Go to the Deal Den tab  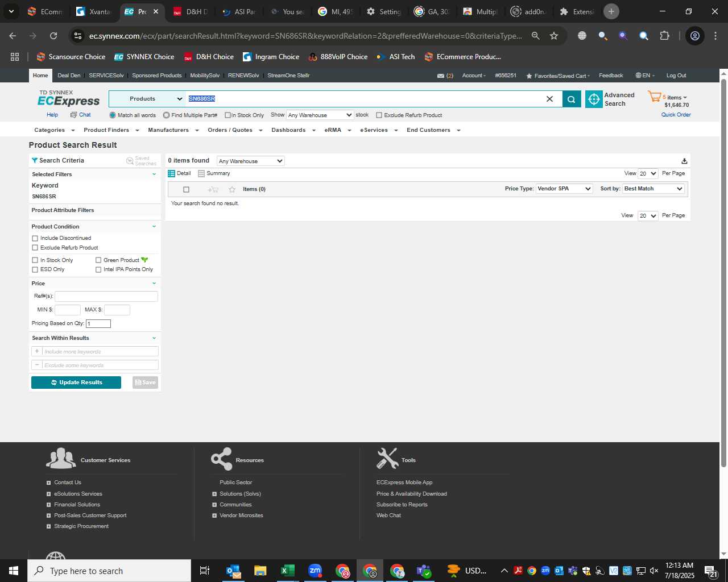(69, 76)
